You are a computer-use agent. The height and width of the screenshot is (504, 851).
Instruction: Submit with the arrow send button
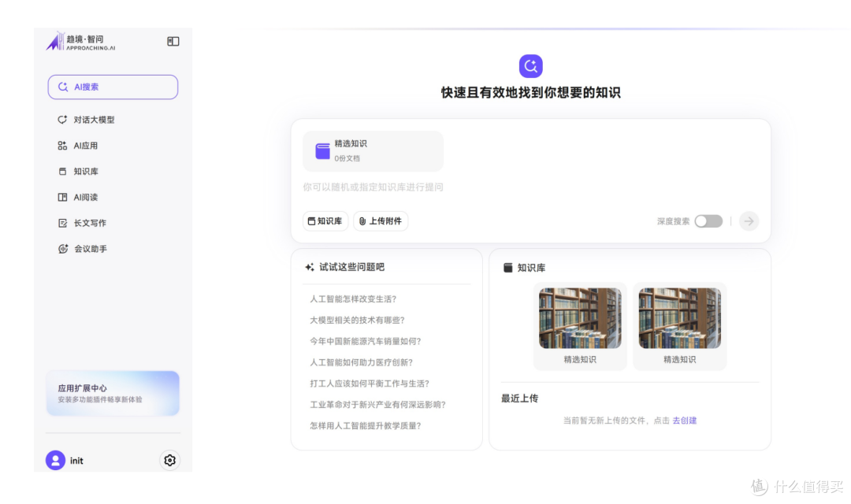click(749, 220)
